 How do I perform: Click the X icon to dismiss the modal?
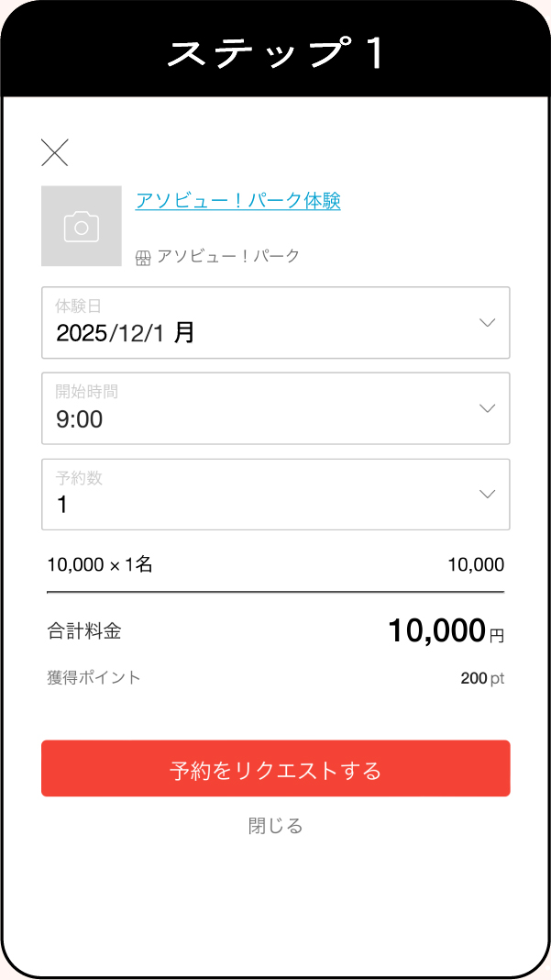tap(55, 152)
